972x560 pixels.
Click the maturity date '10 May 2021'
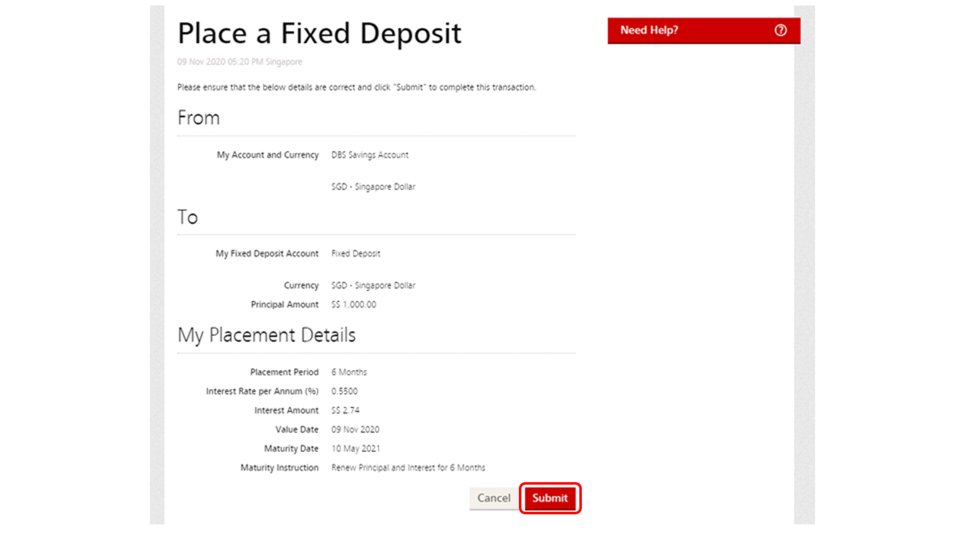tap(356, 449)
